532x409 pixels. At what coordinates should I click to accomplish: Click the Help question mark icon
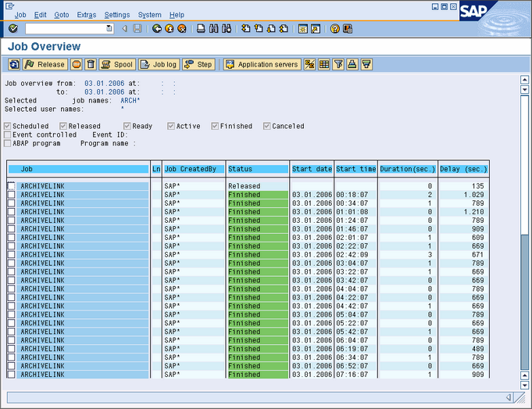pos(335,29)
